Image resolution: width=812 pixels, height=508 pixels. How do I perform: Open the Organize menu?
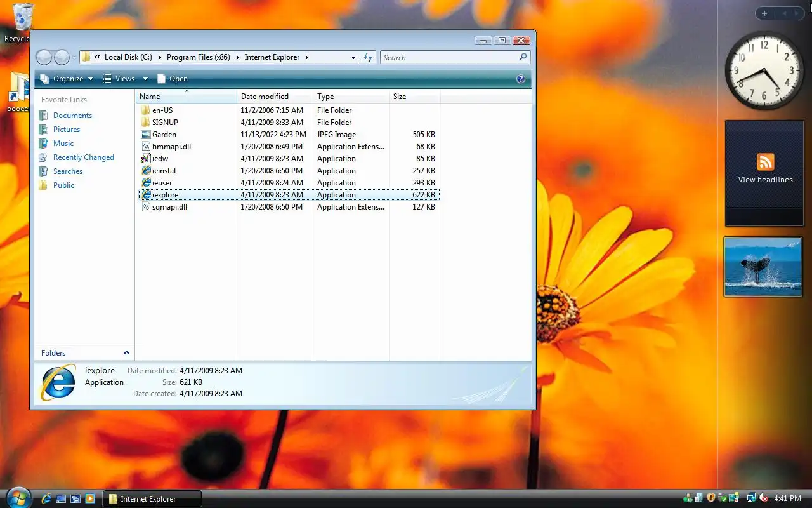click(x=66, y=79)
